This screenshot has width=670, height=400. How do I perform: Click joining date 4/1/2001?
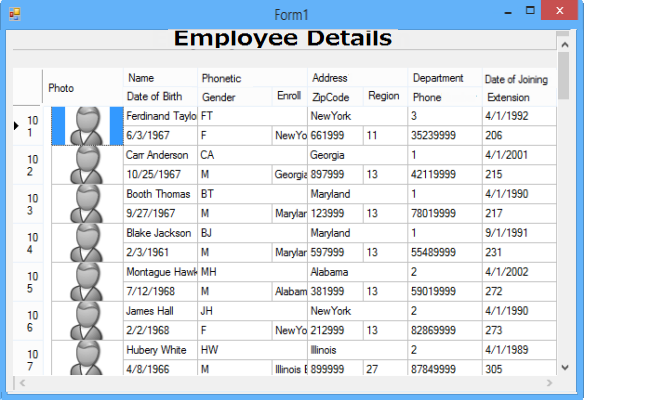pos(519,155)
